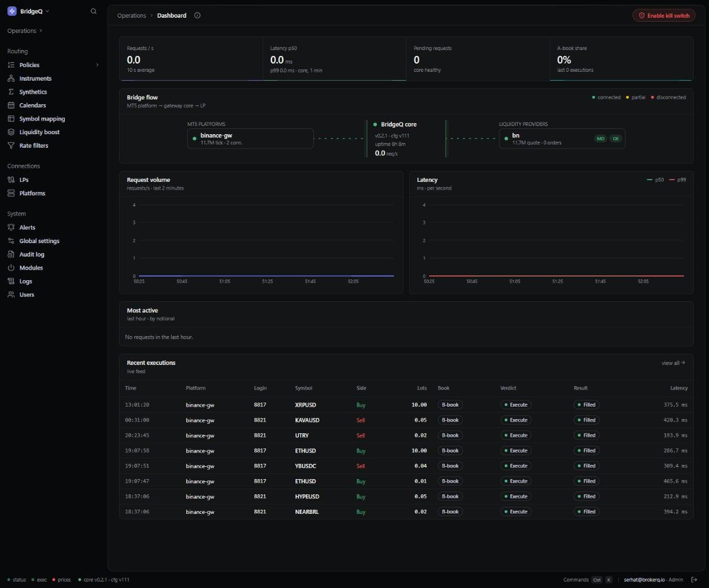The width and height of the screenshot is (709, 588).
Task: Click the Calendars icon
Action: (11, 105)
